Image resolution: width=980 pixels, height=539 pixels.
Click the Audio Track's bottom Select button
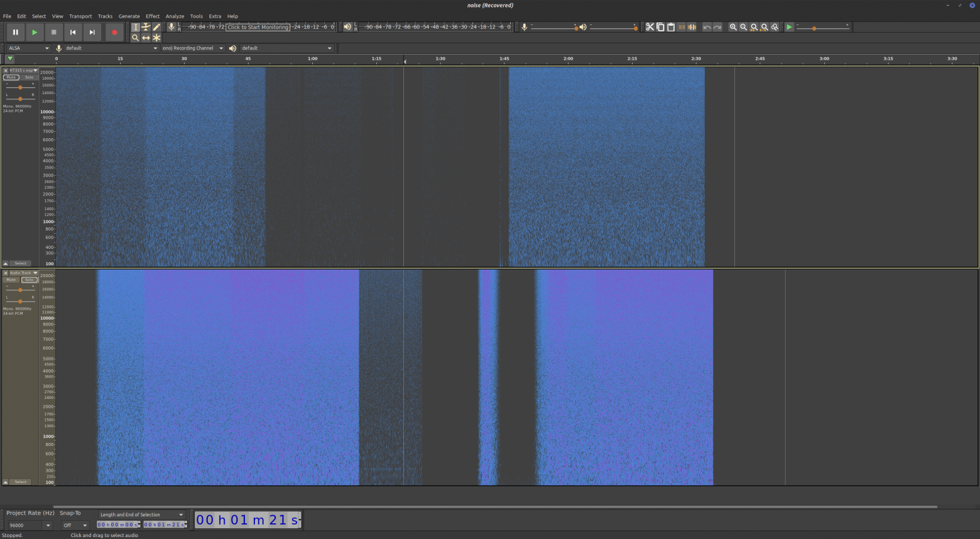(x=21, y=482)
